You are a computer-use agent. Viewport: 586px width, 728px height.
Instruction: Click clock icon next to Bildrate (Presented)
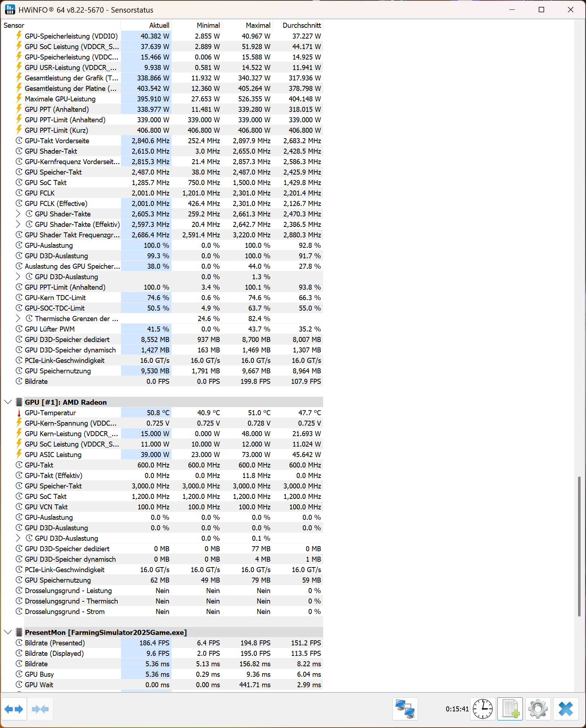19,643
